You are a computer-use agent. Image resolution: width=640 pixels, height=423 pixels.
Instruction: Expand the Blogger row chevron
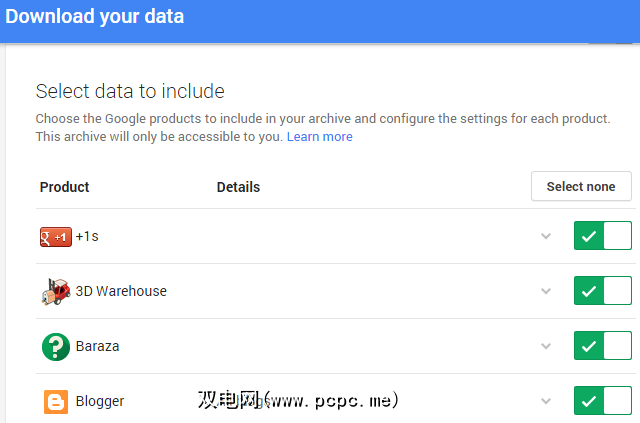546,401
